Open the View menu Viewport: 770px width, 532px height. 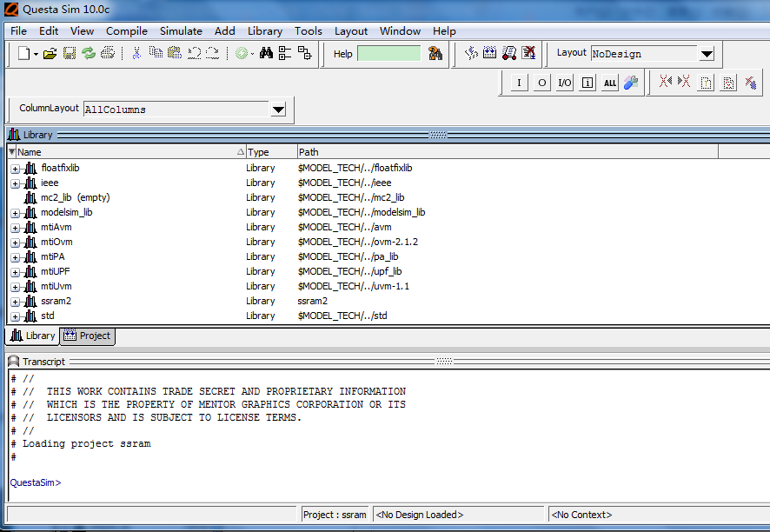(82, 31)
